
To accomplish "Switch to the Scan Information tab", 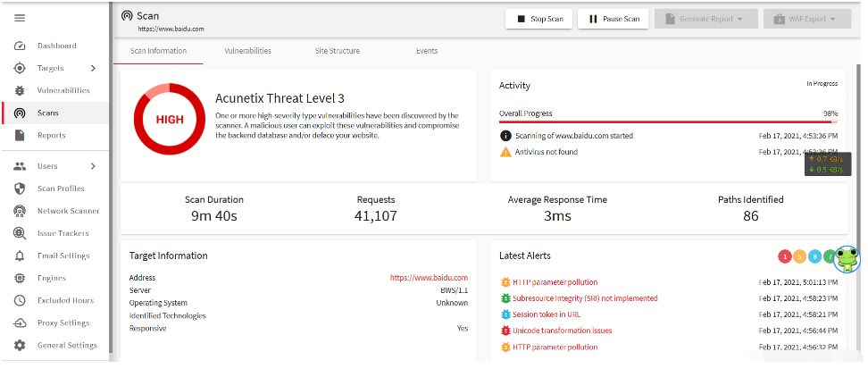I will 158,51.
